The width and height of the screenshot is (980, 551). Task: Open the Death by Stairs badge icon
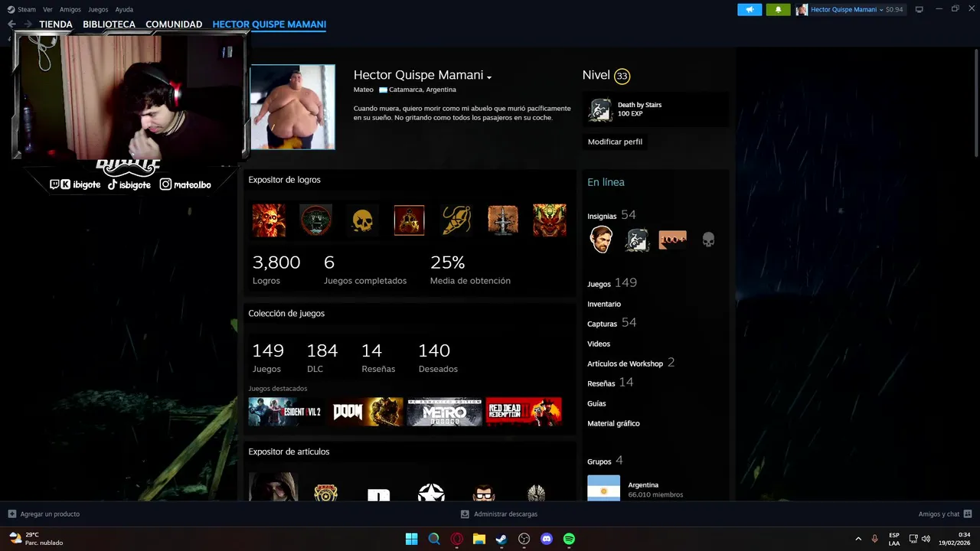tap(600, 109)
